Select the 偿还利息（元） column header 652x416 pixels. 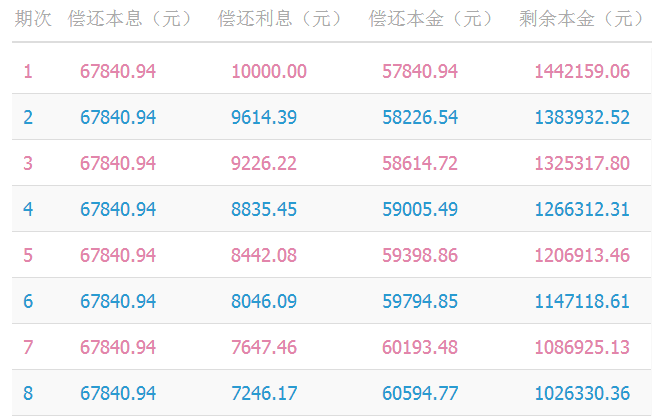[x=279, y=20]
